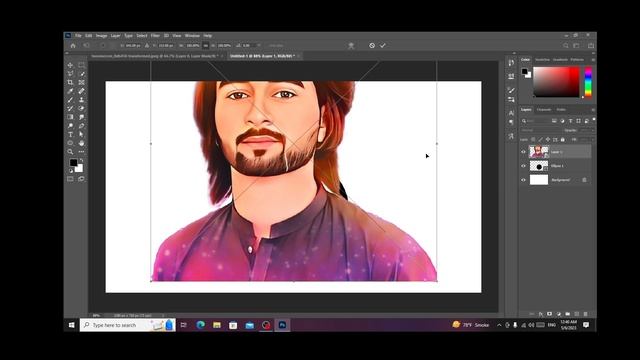
Task: Toggle lock position icon
Action: tap(548, 140)
